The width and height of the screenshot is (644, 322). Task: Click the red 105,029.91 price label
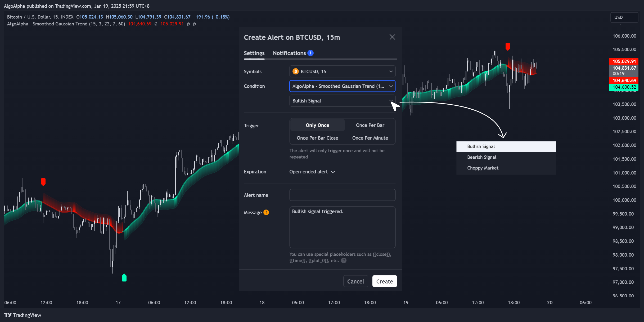point(624,61)
